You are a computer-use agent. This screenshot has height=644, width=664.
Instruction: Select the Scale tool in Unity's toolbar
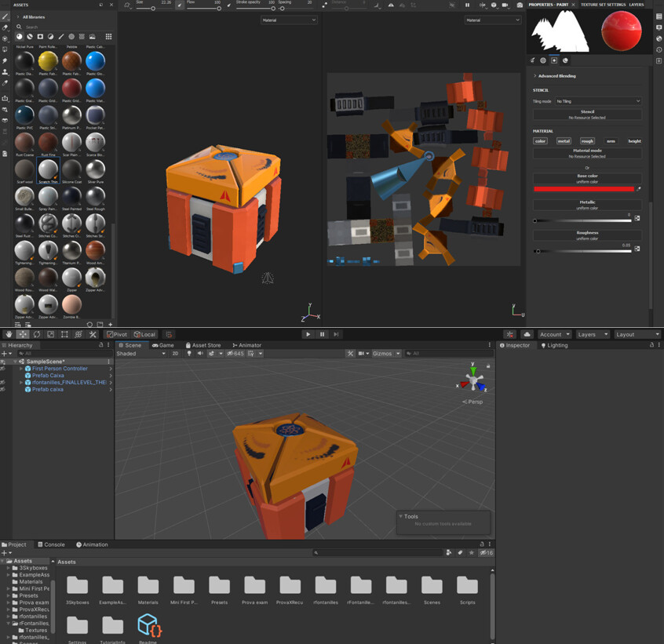click(x=49, y=334)
